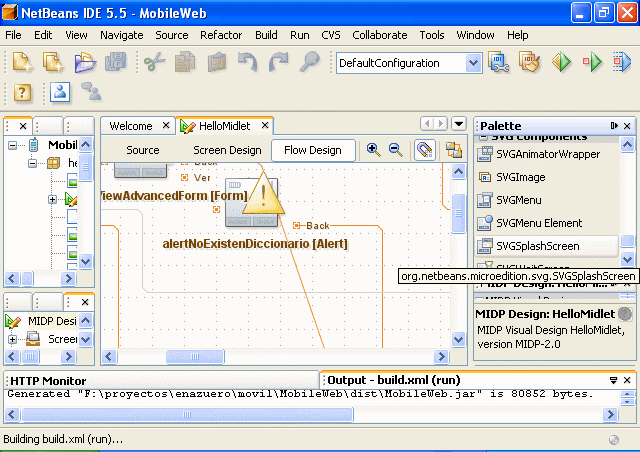Click the Attach Debugger icon

[622, 62]
